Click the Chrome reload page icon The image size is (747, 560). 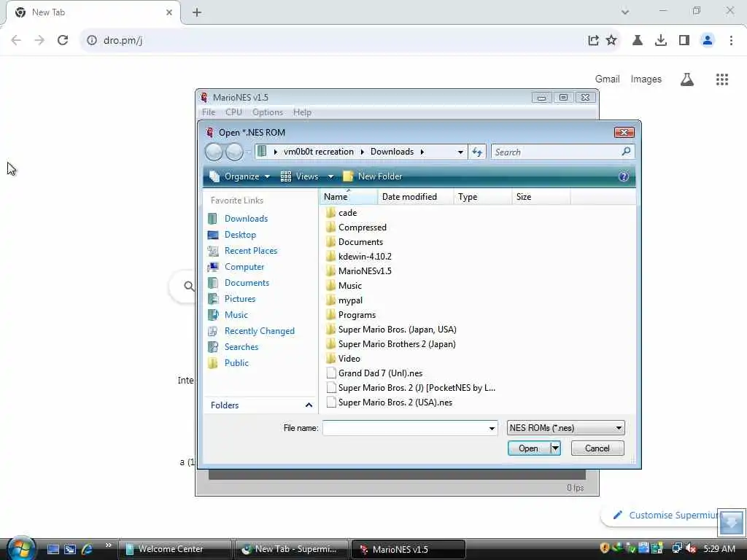pyautogui.click(x=63, y=41)
